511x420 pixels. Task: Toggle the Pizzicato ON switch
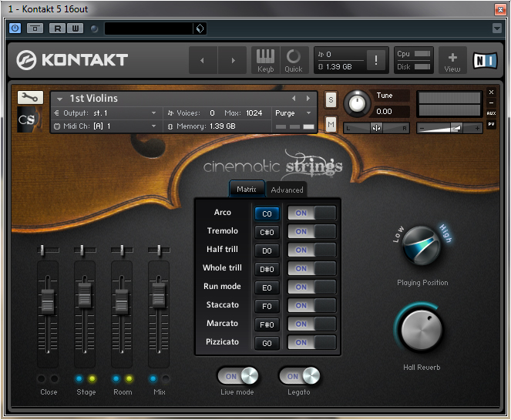point(312,343)
